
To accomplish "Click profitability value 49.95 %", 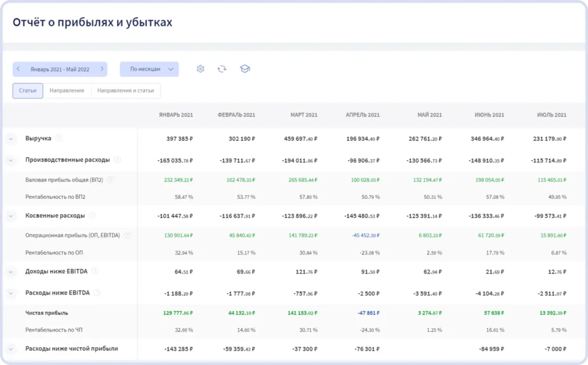I will [557, 197].
